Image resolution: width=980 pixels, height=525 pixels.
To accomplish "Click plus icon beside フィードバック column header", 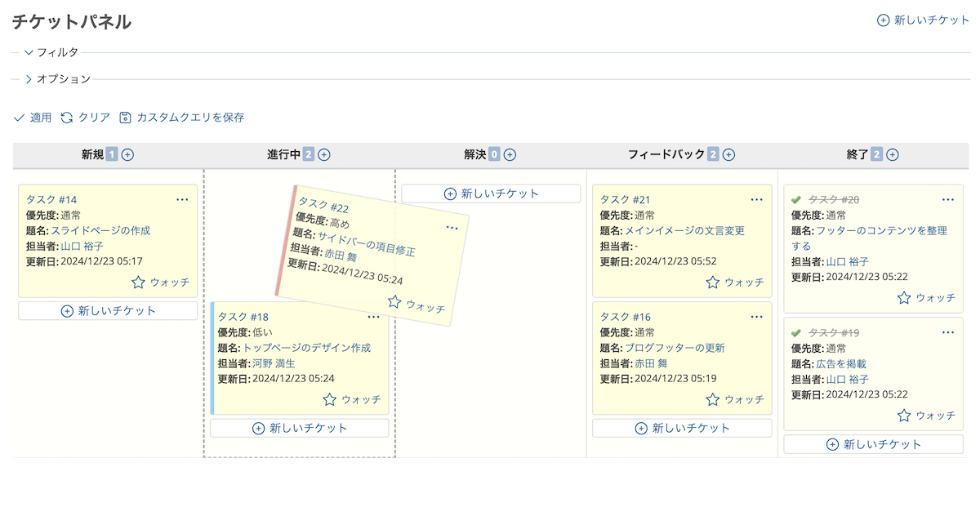I will 729,154.
